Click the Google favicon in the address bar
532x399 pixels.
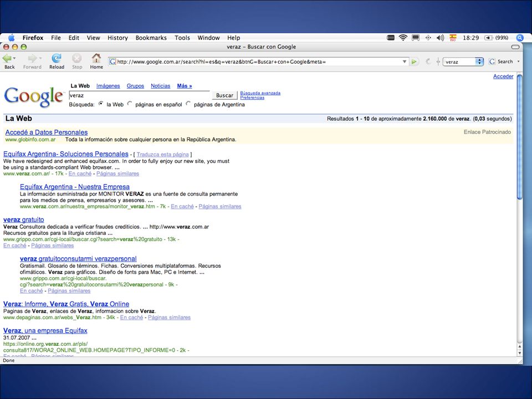point(112,62)
